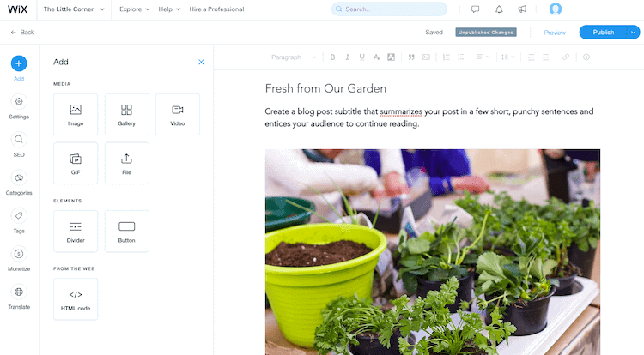Viewport: 644px width, 355px height.
Task: Add an HTML code embed
Action: 76,299
